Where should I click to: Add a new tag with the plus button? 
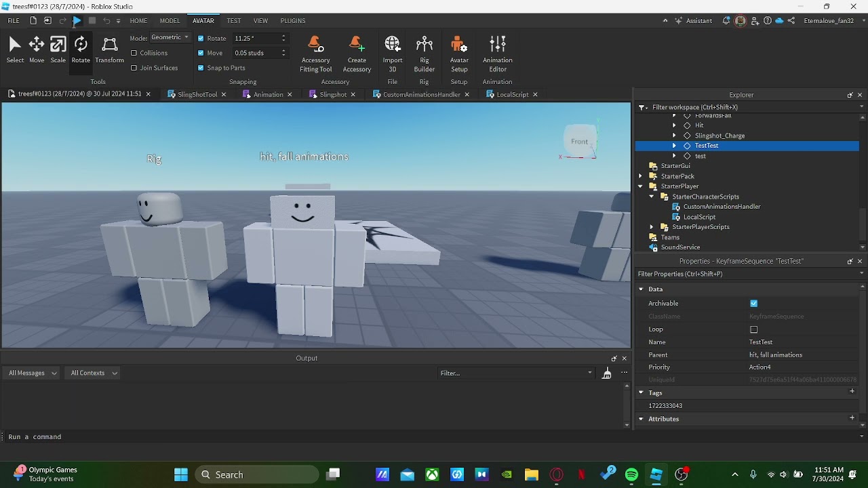[852, 392]
